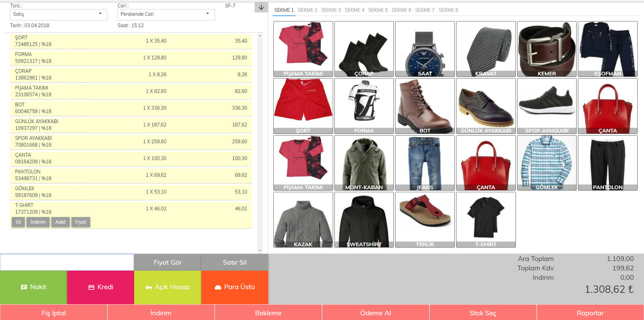This screenshot has height=320, width=644.
Task: Add the TERLİK sandal product
Action: (x=425, y=220)
